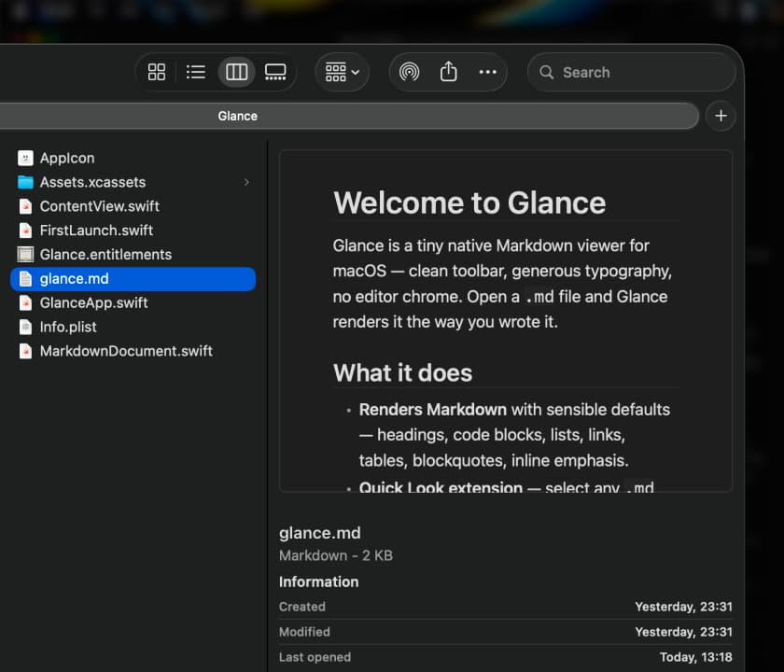Image resolution: width=784 pixels, height=672 pixels.
Task: Select the AppIcon file
Action: coord(133,158)
